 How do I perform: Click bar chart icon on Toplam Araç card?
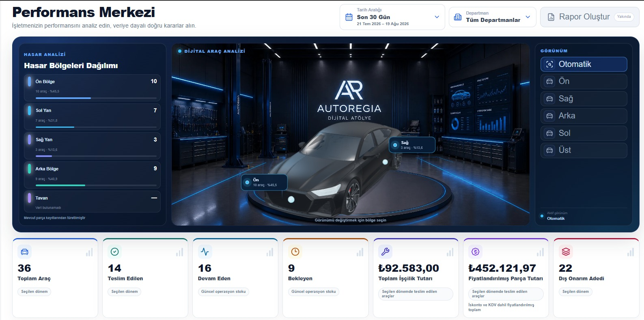pyautogui.click(x=89, y=252)
